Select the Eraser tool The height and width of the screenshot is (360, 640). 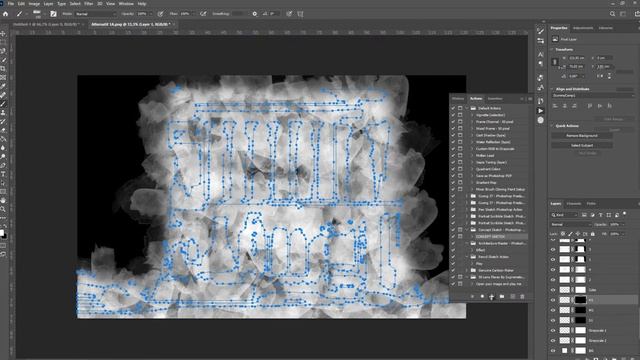click(x=3, y=130)
